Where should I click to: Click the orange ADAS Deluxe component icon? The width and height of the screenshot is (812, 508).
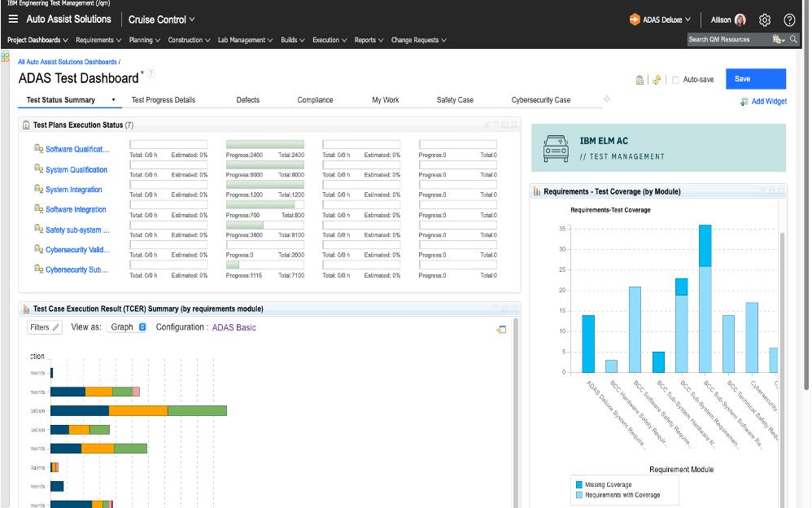click(635, 20)
